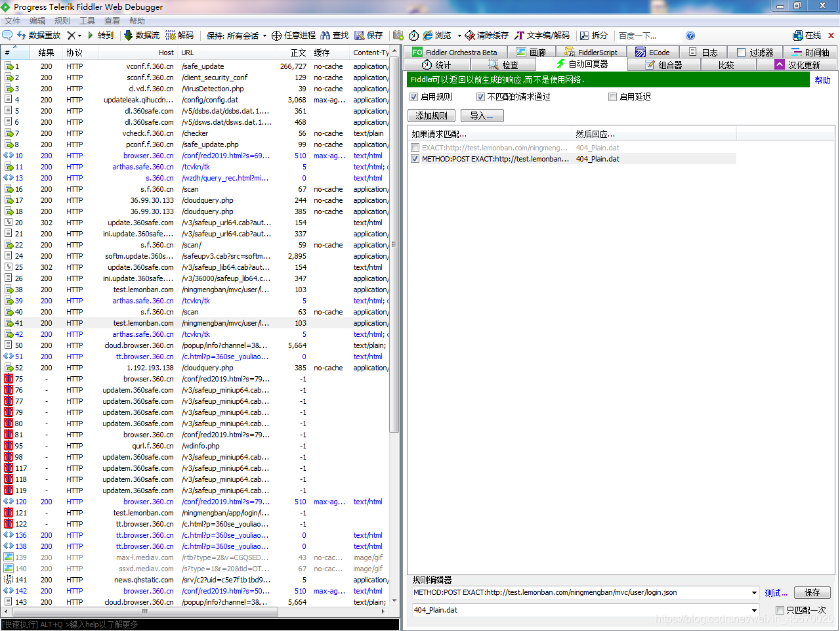Click the 帮助 link on green bar
840x631 pixels.
tap(823, 80)
